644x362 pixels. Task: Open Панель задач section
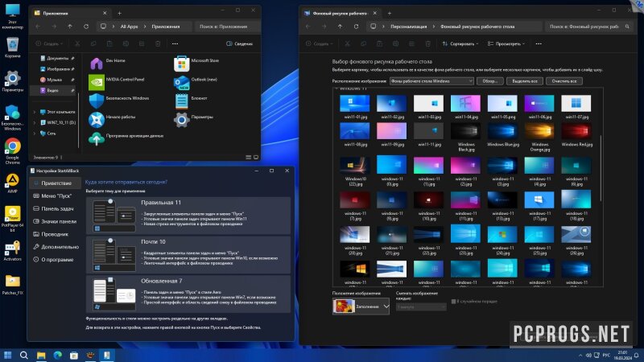click(x=56, y=208)
